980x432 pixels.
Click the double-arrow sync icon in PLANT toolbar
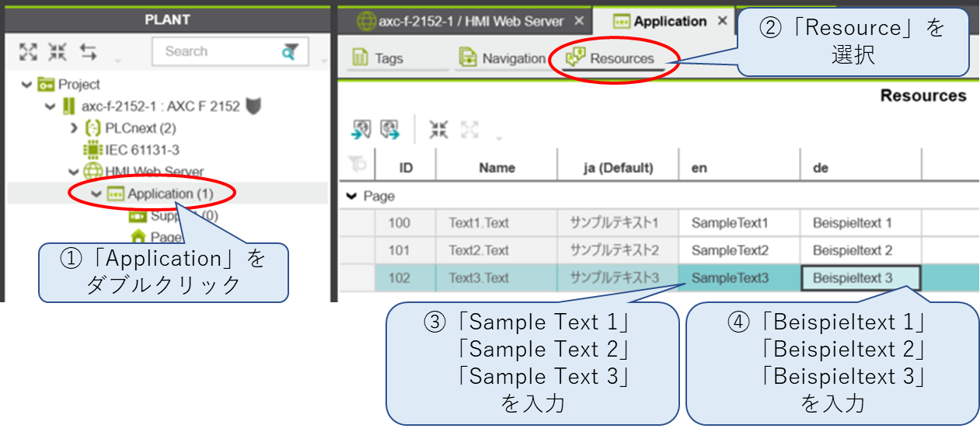coord(89,52)
